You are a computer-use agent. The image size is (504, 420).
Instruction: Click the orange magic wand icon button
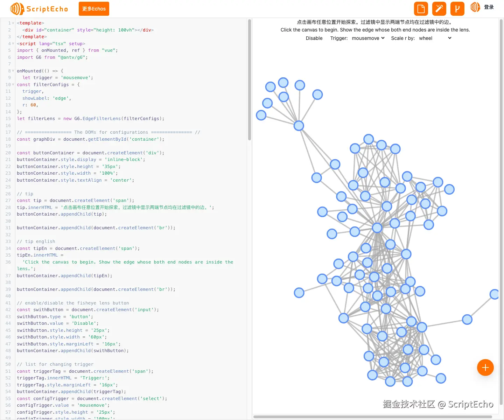[x=439, y=9]
